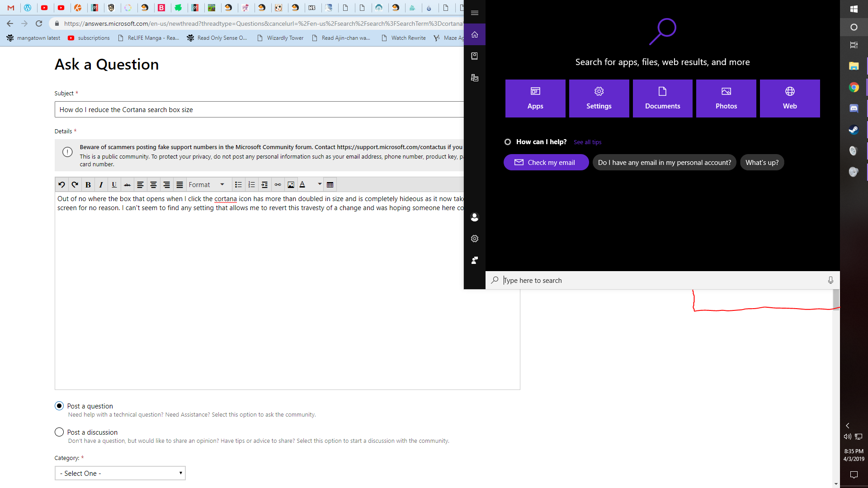Expand the Cortana hamburger menu
The height and width of the screenshot is (488, 868).
[475, 13]
